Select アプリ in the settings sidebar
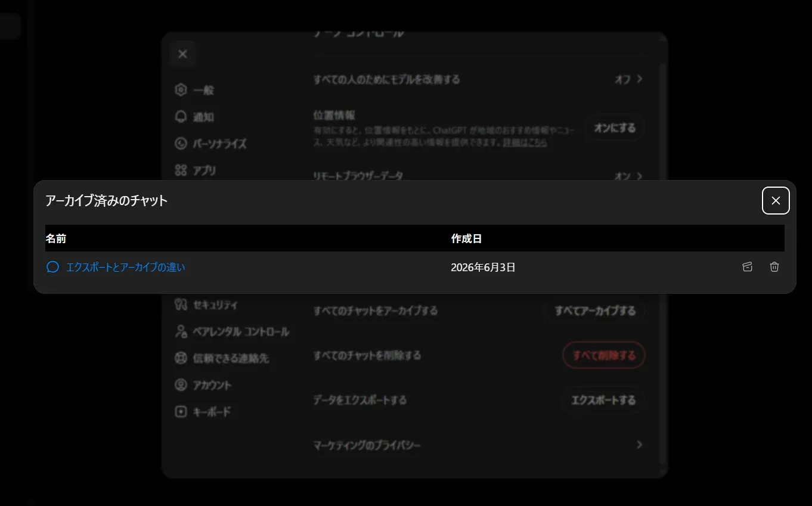Image resolution: width=812 pixels, height=506 pixels. tap(196, 170)
